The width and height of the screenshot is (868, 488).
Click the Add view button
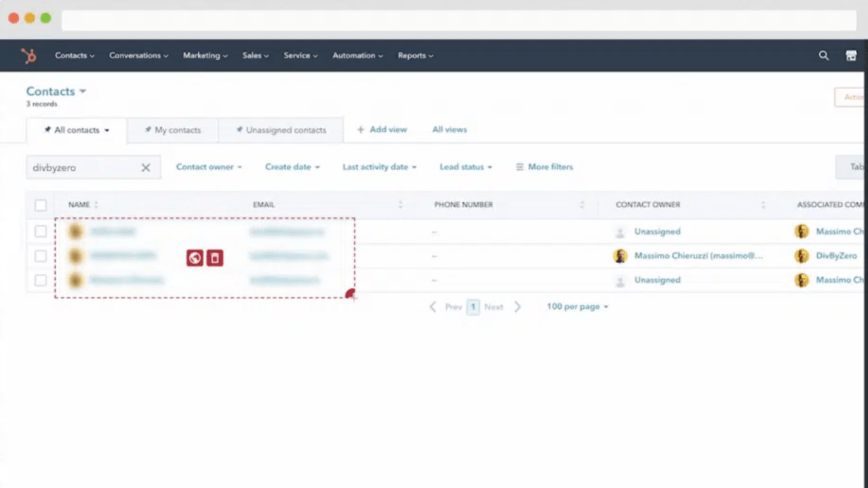[x=382, y=129]
